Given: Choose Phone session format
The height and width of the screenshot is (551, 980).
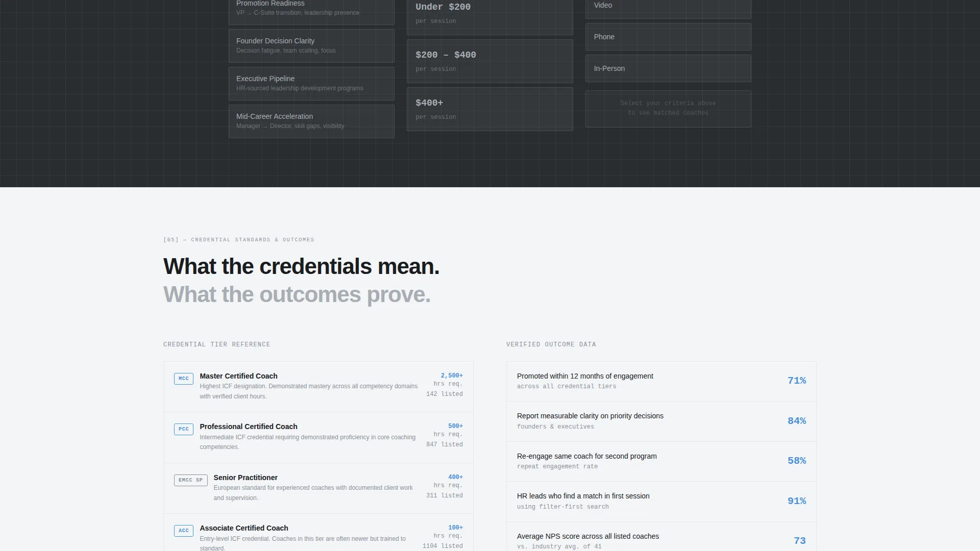Looking at the screenshot, I should [x=668, y=37].
